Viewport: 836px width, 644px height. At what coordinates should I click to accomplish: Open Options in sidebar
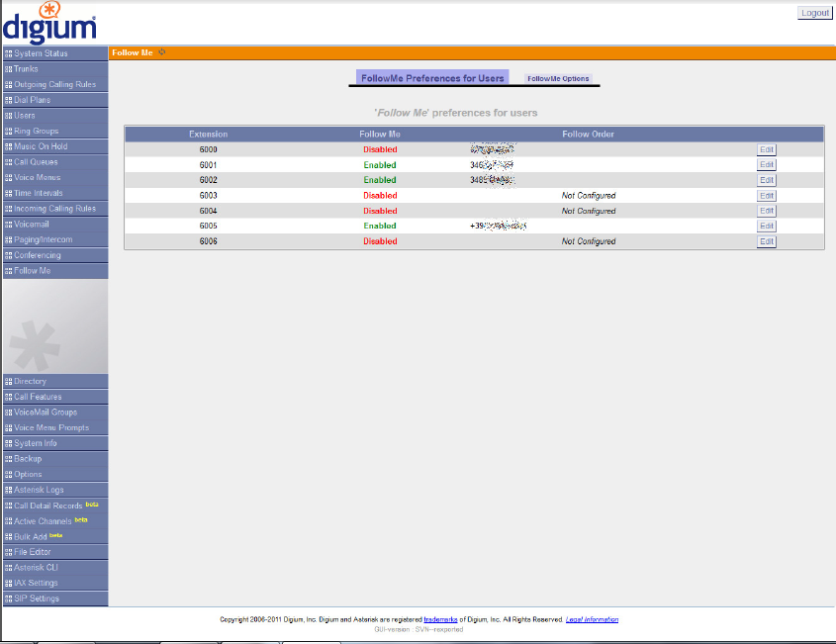[x=55, y=474]
